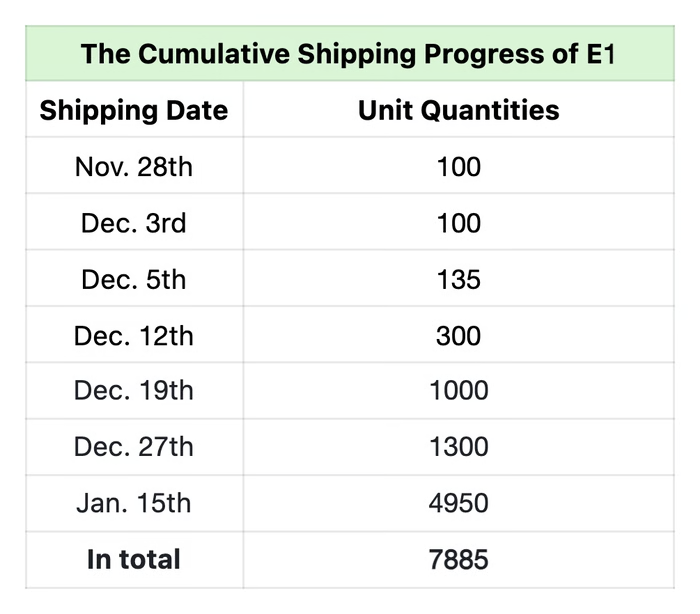This screenshot has height=614, width=700.
Task: Select the quantity cell showing 1000
Action: [459, 390]
